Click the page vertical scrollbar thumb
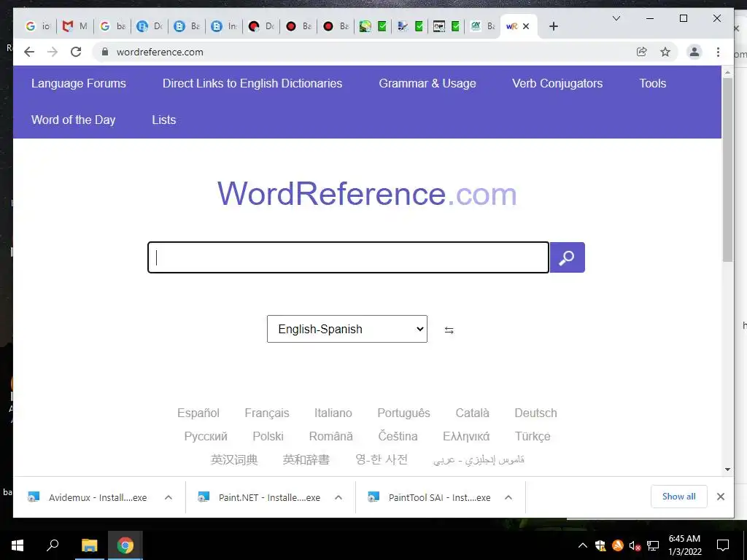747x560 pixels. tap(727, 169)
